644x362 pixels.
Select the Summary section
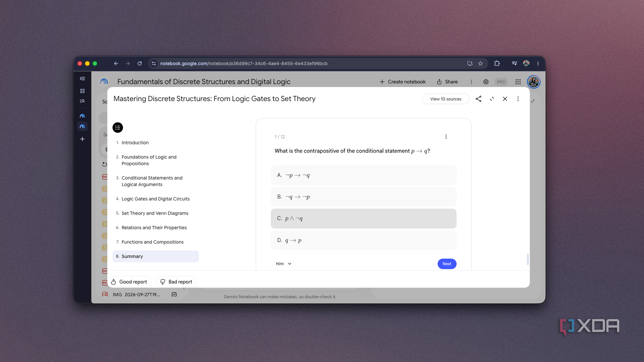pos(156,256)
